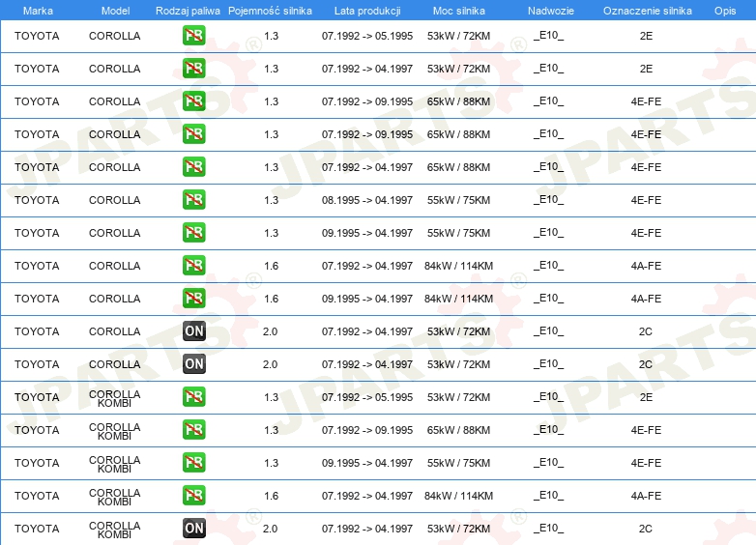Click capacity 2.0 in the Corolla Kombi row
The image size is (756, 545).
[x=270, y=529]
